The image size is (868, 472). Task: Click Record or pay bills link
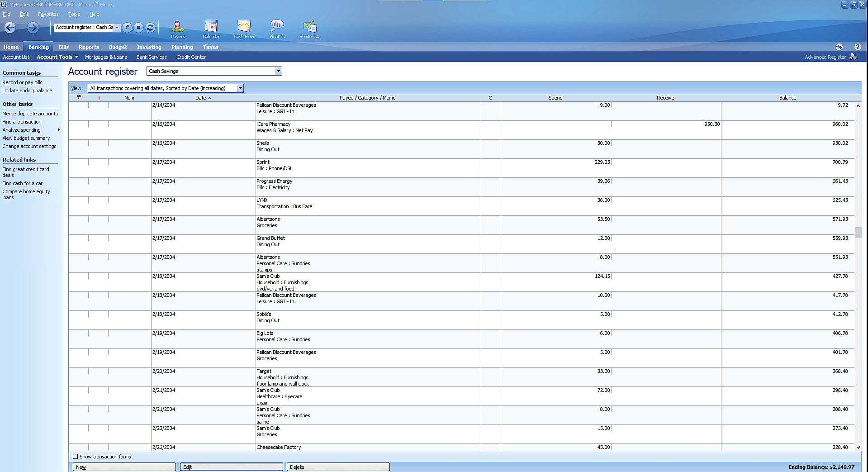(23, 82)
